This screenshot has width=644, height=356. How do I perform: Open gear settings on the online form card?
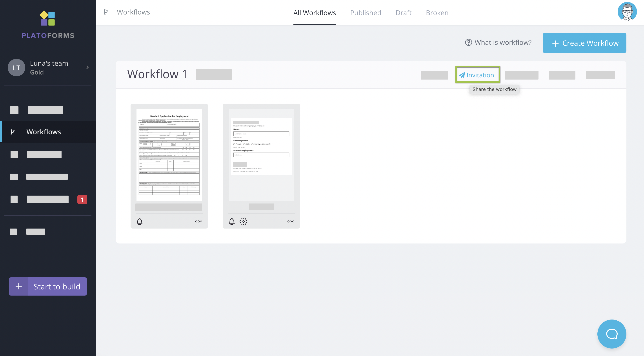(243, 221)
